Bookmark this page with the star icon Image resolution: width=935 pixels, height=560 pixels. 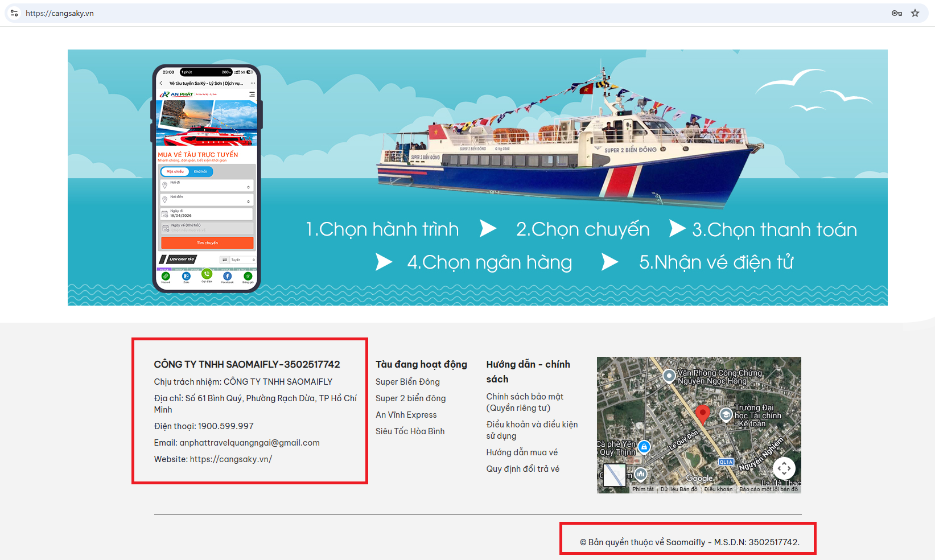tap(915, 13)
